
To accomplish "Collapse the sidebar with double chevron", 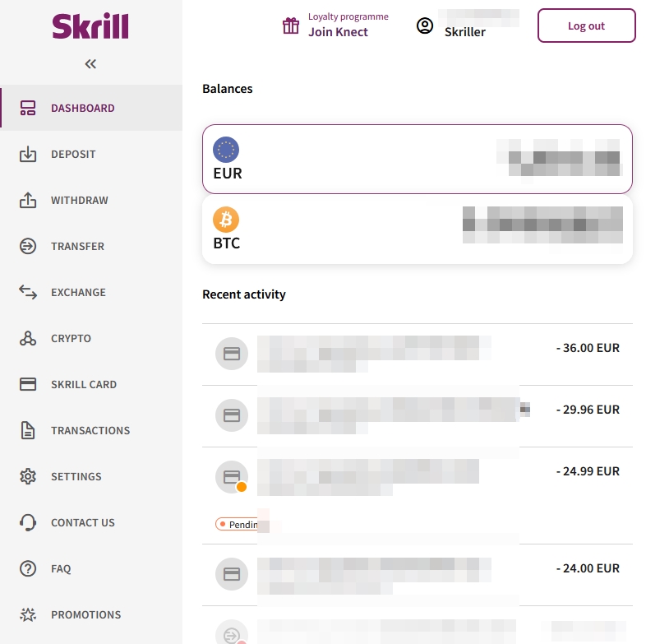I will [x=90, y=64].
